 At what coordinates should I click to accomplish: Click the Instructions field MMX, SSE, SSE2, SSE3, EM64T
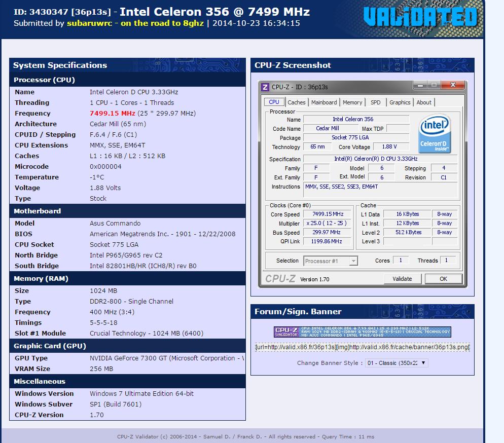380,190
